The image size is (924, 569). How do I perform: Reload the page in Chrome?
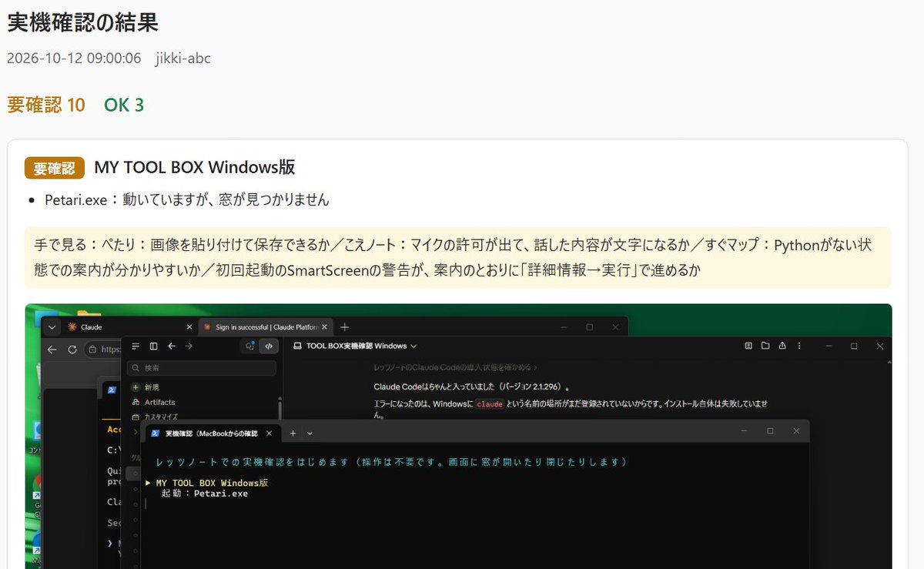pos(72,350)
